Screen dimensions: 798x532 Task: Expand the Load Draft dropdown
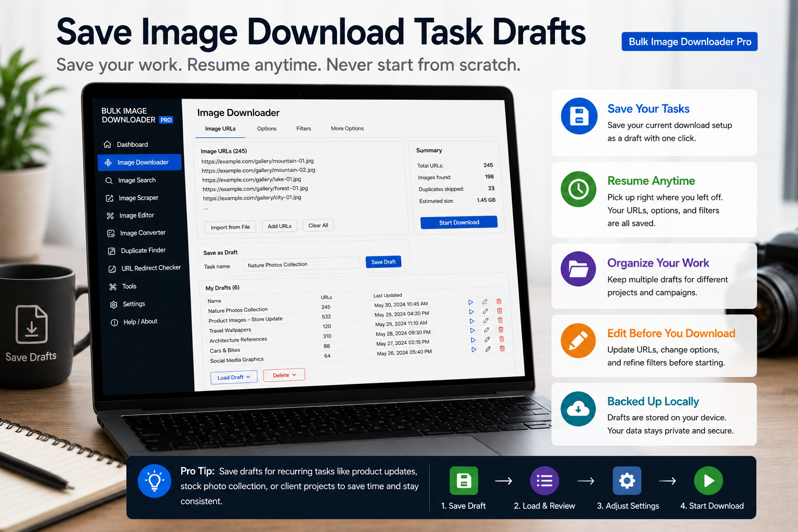pos(234,377)
